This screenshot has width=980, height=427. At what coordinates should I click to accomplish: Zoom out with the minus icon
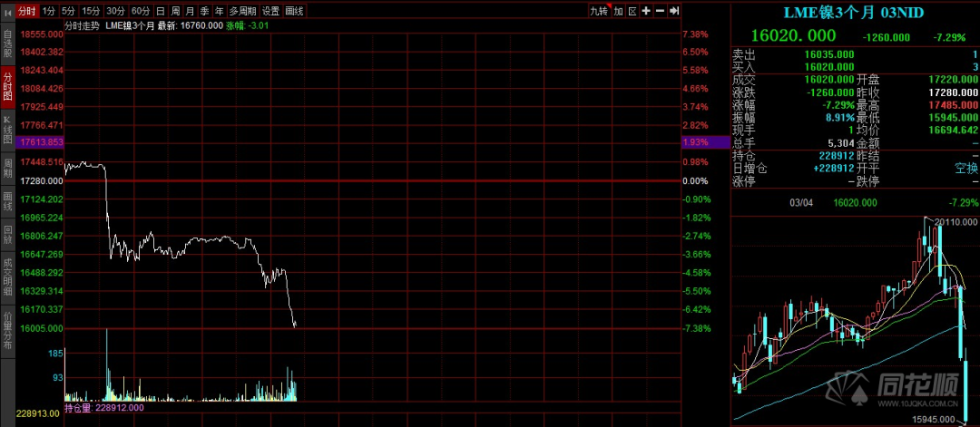[660, 11]
